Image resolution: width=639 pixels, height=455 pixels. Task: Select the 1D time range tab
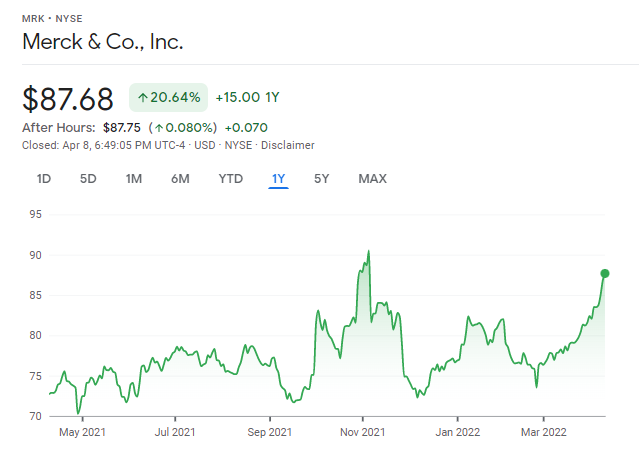coord(44,179)
